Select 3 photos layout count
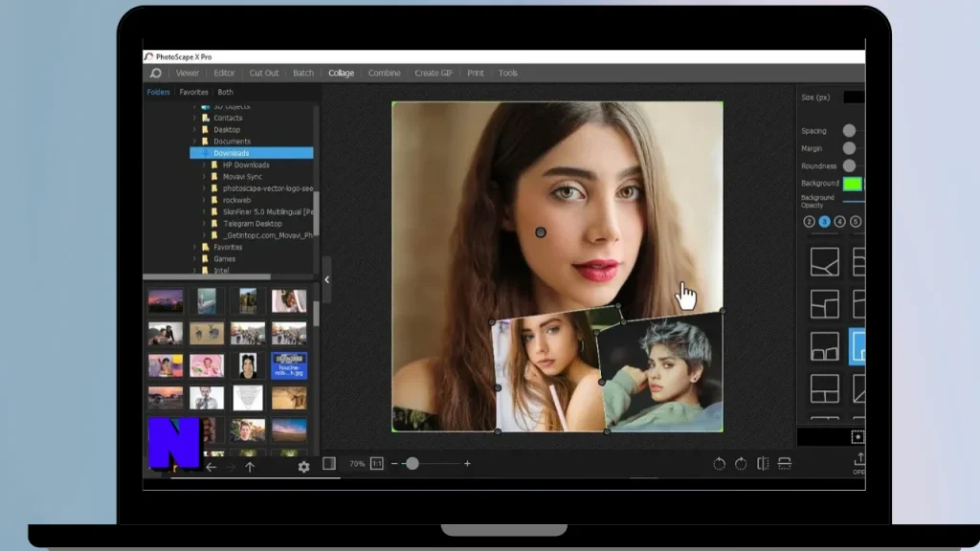This screenshot has width=980, height=551. click(x=824, y=222)
